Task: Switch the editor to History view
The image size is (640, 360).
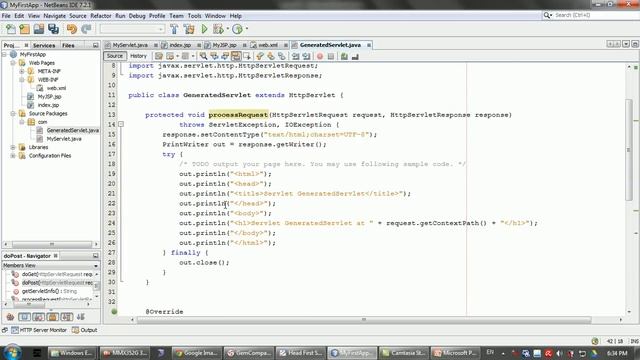Action: click(x=138, y=56)
